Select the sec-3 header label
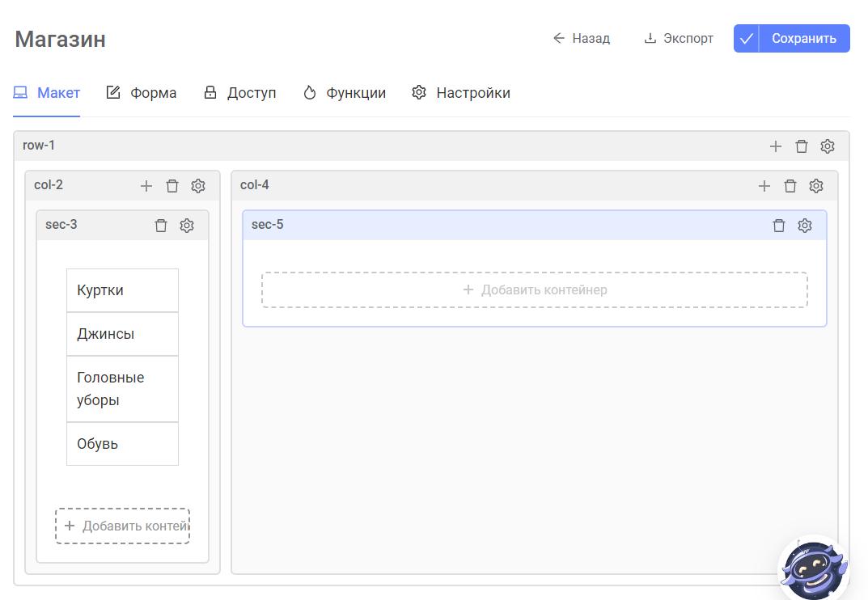 (x=61, y=224)
